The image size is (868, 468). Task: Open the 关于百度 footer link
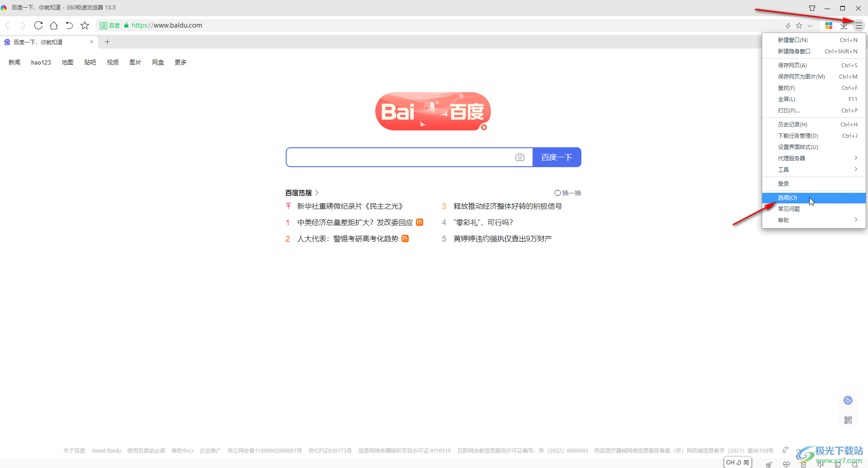point(74,450)
